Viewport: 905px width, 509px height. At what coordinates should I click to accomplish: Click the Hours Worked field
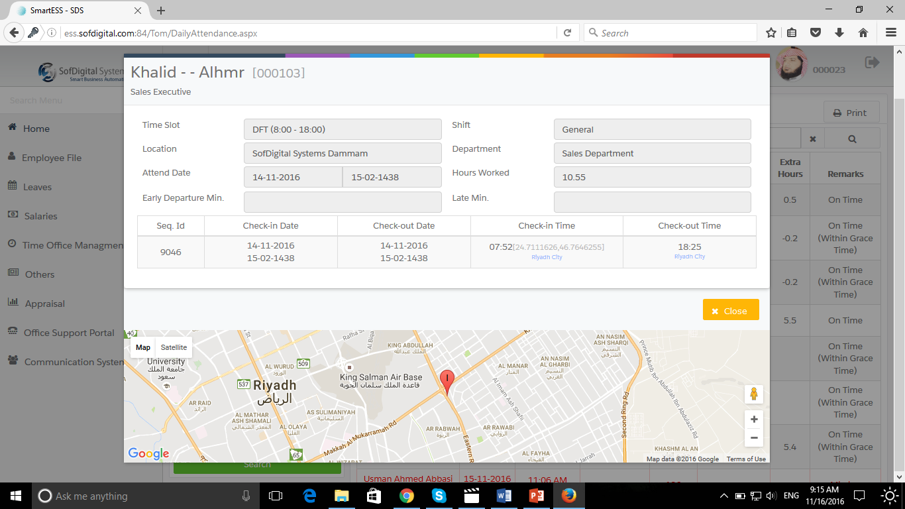[652, 177]
